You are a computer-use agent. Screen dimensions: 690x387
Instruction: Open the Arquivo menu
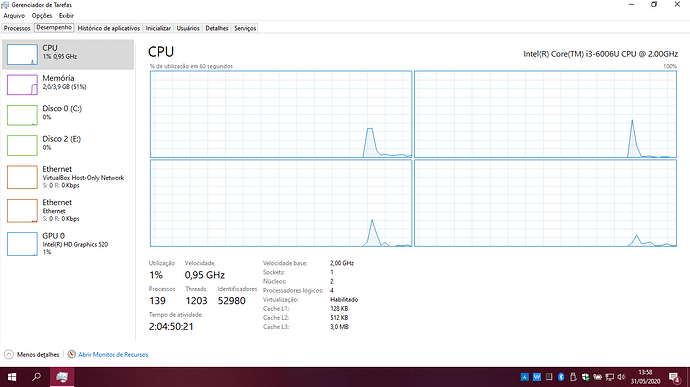14,15
